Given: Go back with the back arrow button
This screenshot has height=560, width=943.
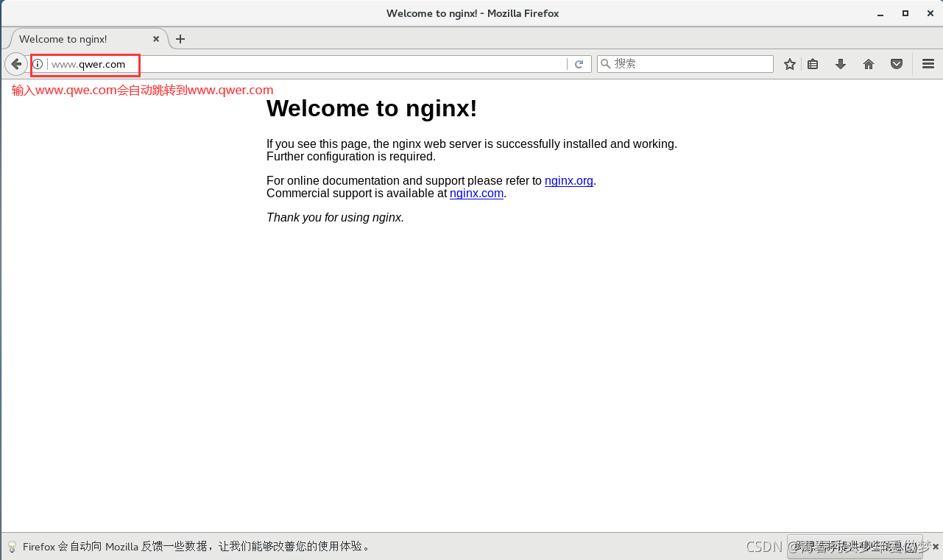Looking at the screenshot, I should coord(16,64).
